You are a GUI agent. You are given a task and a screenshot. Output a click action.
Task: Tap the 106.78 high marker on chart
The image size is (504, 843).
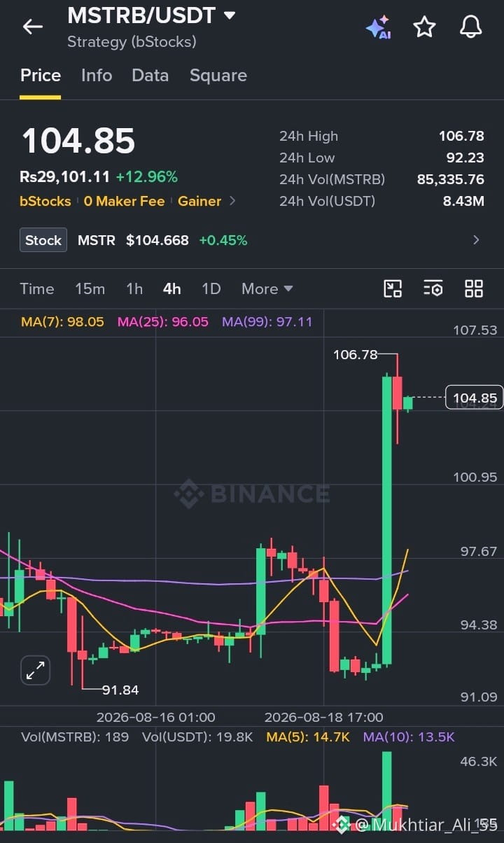click(x=356, y=355)
